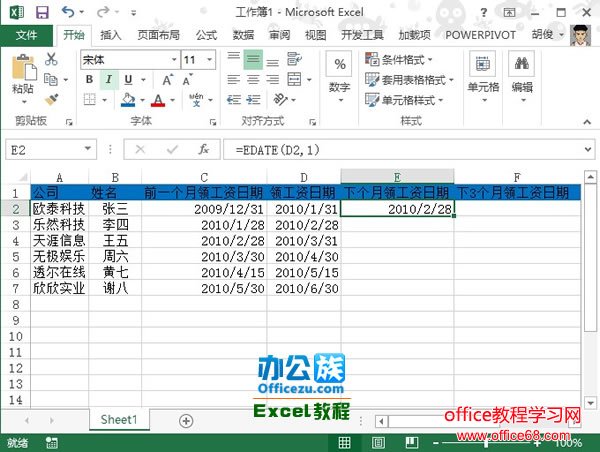Click the zoom slider in status bar
600x452 pixels.
(486, 444)
